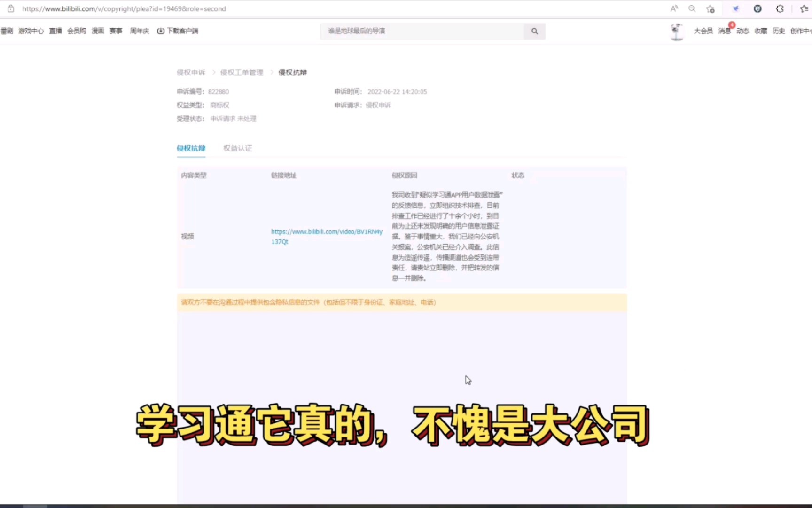The image size is (812, 508).
Task: Open 收藏 favorites link
Action: coord(761,31)
